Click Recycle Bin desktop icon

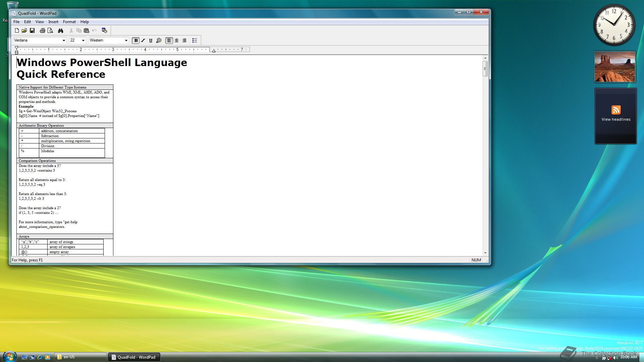tap(12, 5)
